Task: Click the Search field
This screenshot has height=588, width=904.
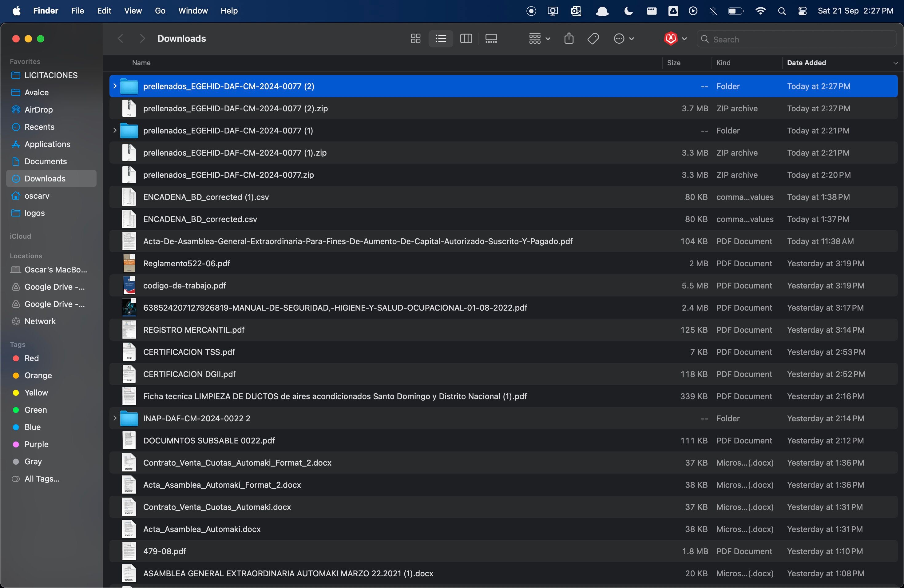Action: coord(796,39)
